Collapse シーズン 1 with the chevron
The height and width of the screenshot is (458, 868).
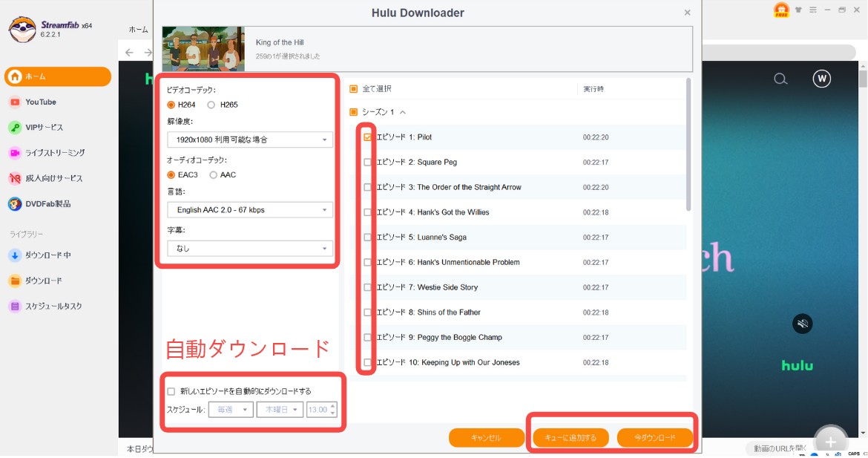click(x=402, y=112)
